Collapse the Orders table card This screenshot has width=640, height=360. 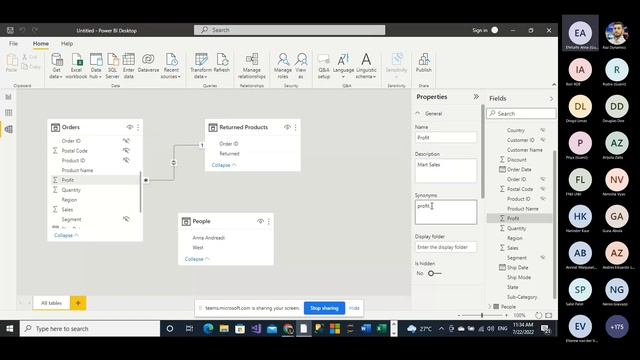point(67,236)
